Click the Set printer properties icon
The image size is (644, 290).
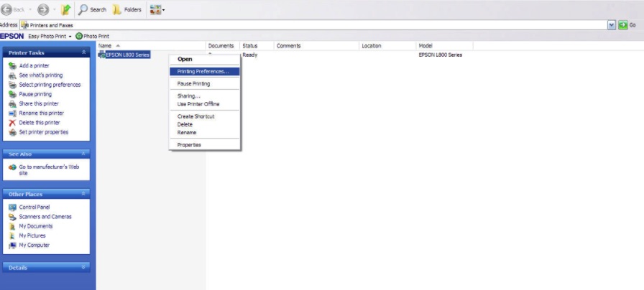click(12, 132)
